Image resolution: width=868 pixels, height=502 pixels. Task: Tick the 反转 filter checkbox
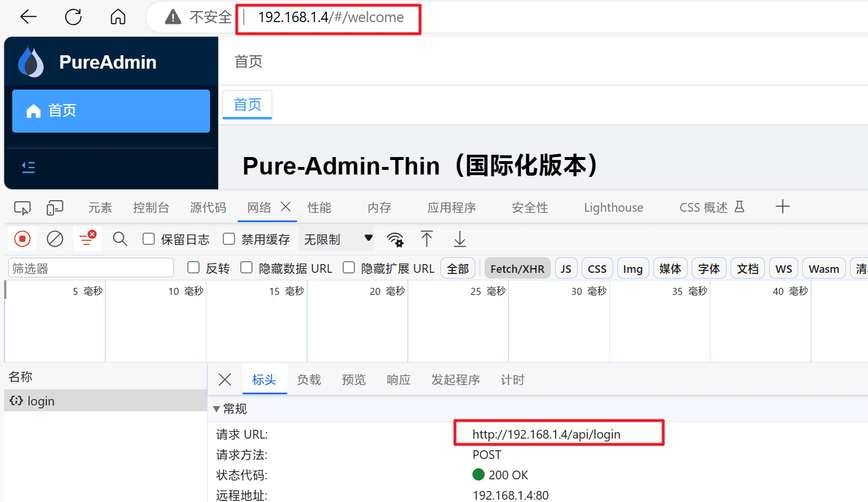point(194,268)
